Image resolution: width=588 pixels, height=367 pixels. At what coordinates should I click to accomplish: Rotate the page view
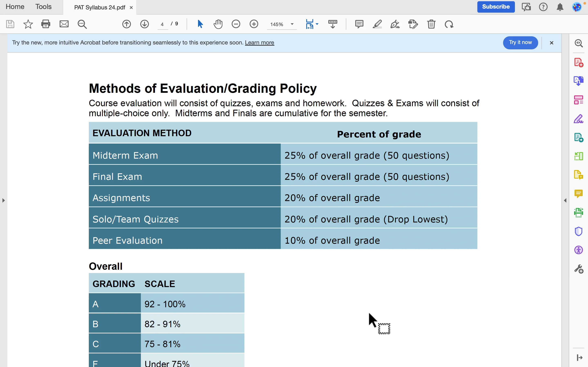tap(449, 24)
